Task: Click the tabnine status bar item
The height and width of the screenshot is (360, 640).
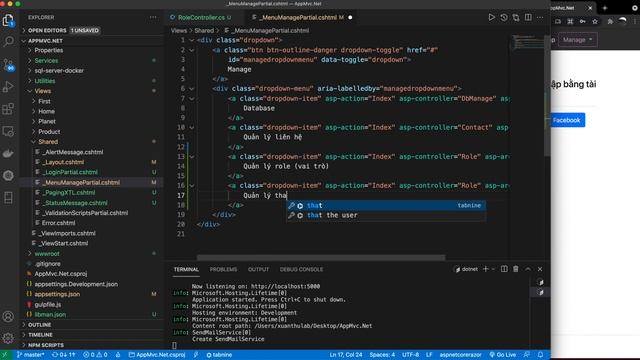Action: pos(219,355)
